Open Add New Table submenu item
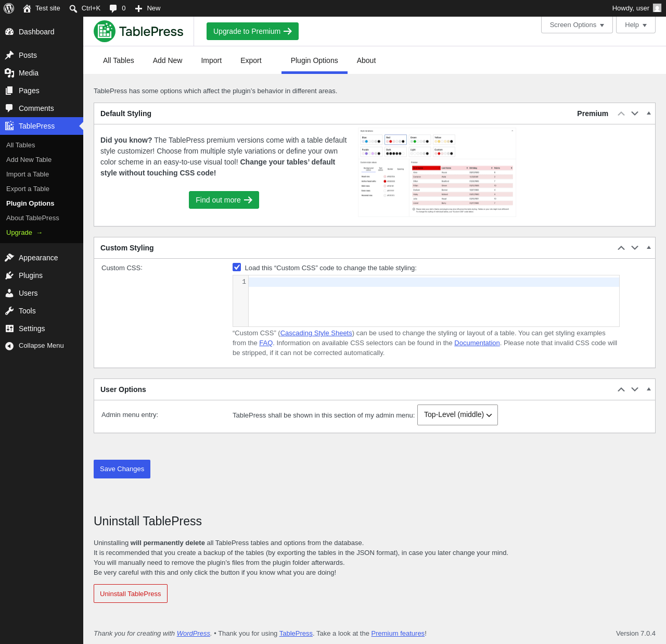 29,160
